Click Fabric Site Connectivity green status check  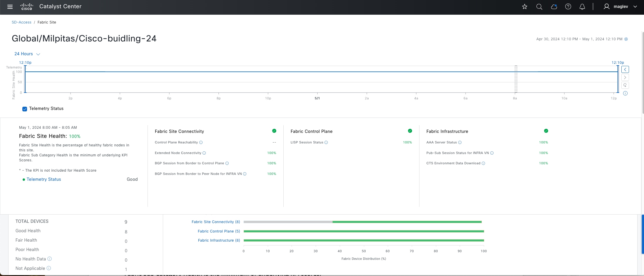(x=274, y=131)
